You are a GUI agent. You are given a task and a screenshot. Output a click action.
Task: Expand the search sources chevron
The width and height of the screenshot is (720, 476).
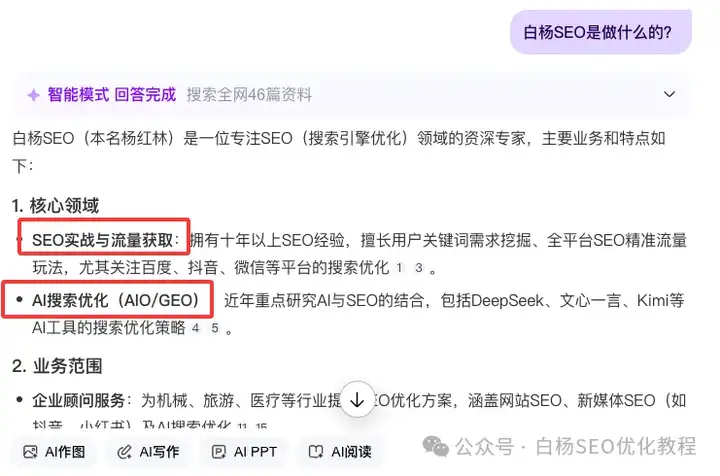669,95
